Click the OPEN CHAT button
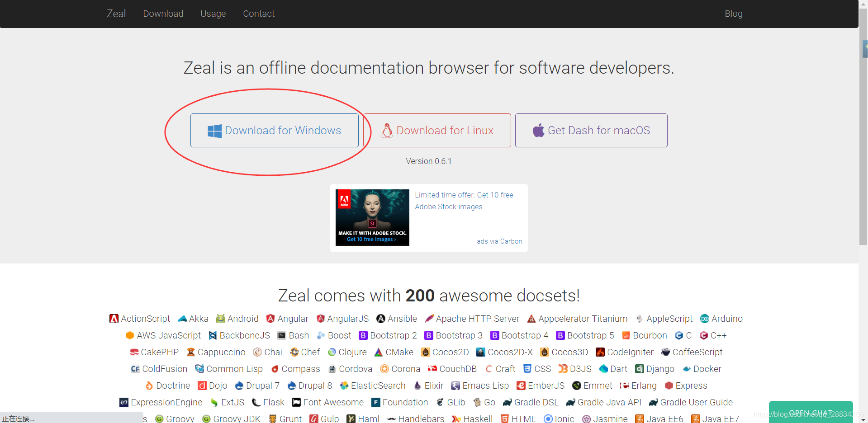This screenshot has height=423, width=868. [x=811, y=413]
